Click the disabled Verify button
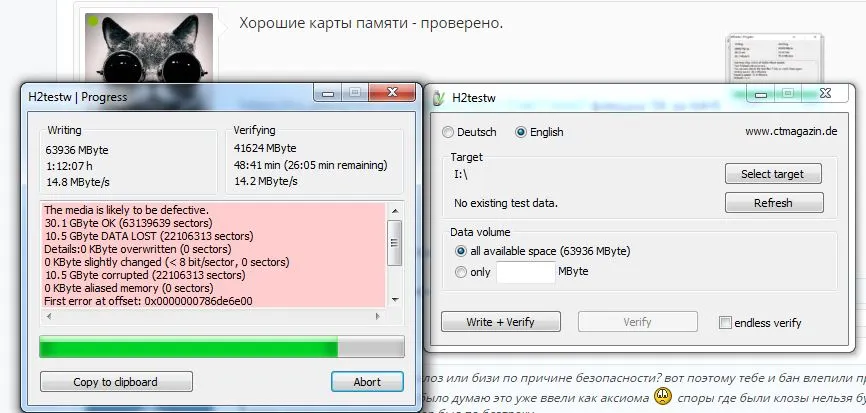 tap(637, 322)
